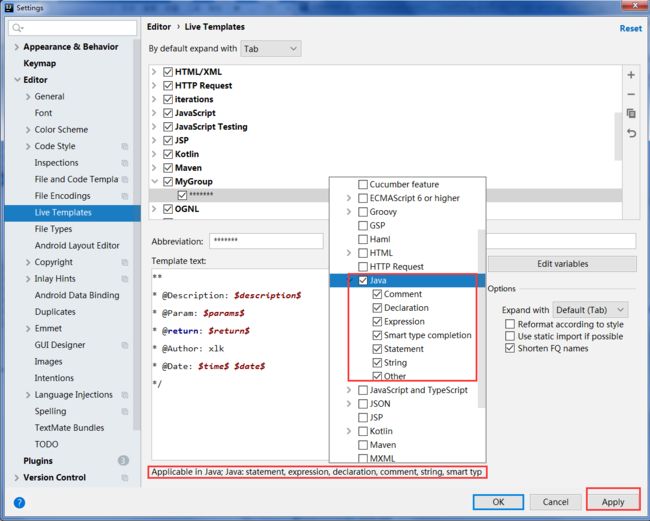Open the By default expand with dropdown
Viewport: 650px width, 521px height.
coord(270,49)
